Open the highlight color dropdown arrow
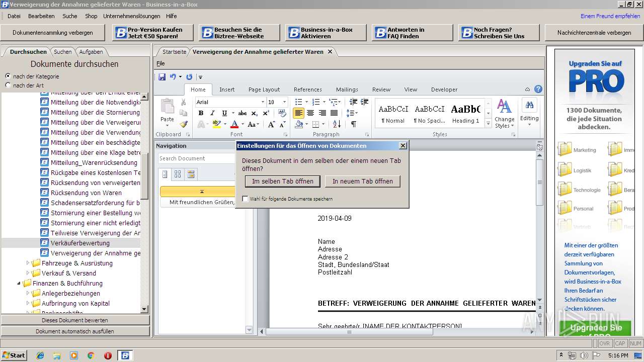644x362 pixels. pyautogui.click(x=224, y=124)
